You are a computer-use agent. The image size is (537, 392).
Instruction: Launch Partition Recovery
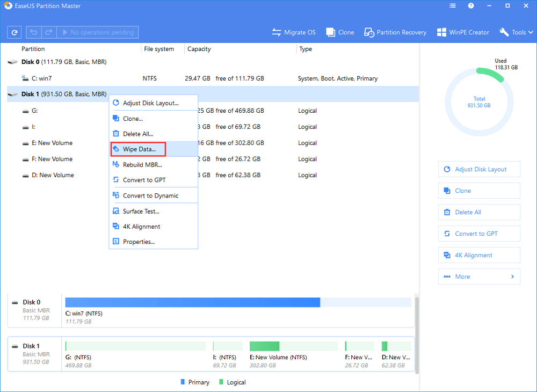coord(395,32)
